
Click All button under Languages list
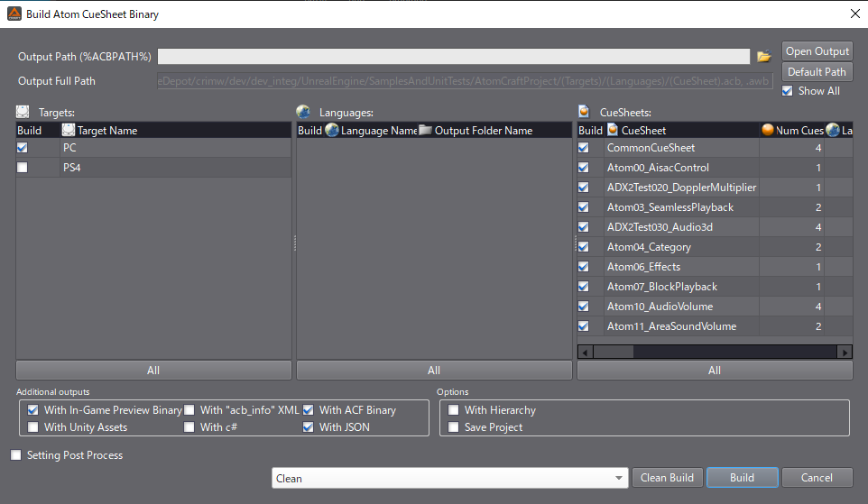[x=434, y=371]
